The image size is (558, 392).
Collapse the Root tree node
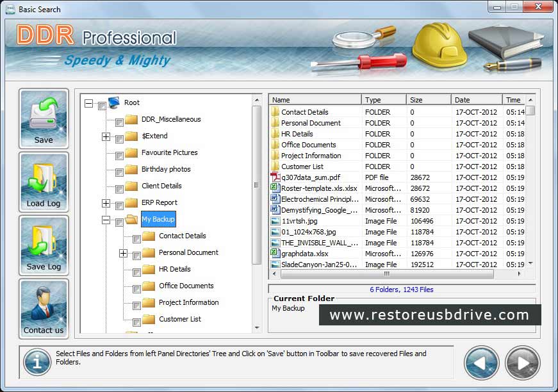(x=88, y=104)
